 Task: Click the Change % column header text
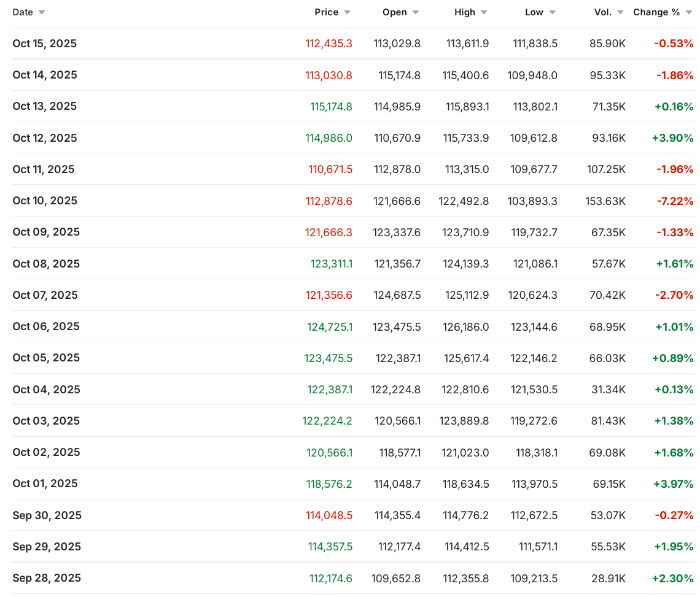(656, 12)
